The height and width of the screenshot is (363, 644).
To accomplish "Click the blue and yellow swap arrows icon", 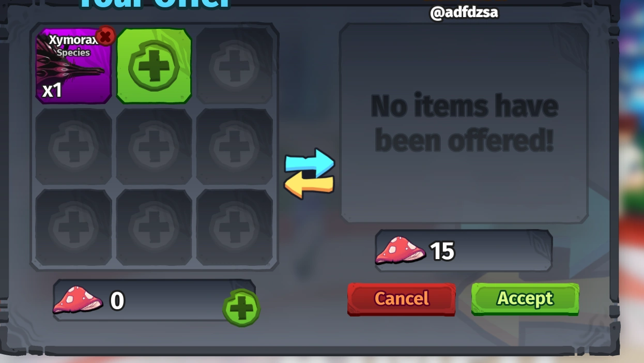I will [309, 174].
